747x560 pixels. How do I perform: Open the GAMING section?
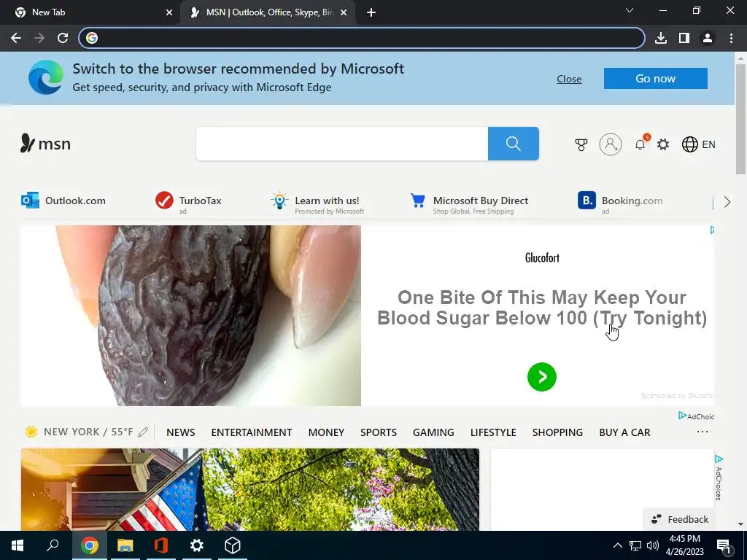(x=433, y=432)
